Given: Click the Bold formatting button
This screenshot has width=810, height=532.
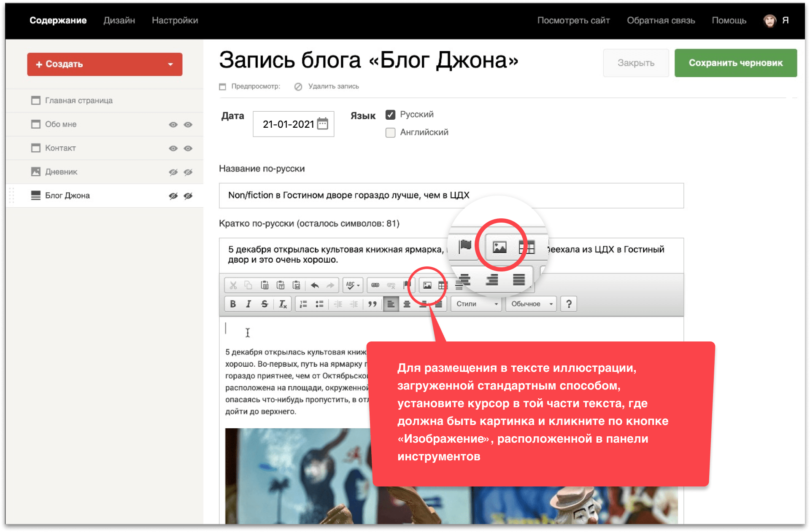Looking at the screenshot, I should 233,304.
